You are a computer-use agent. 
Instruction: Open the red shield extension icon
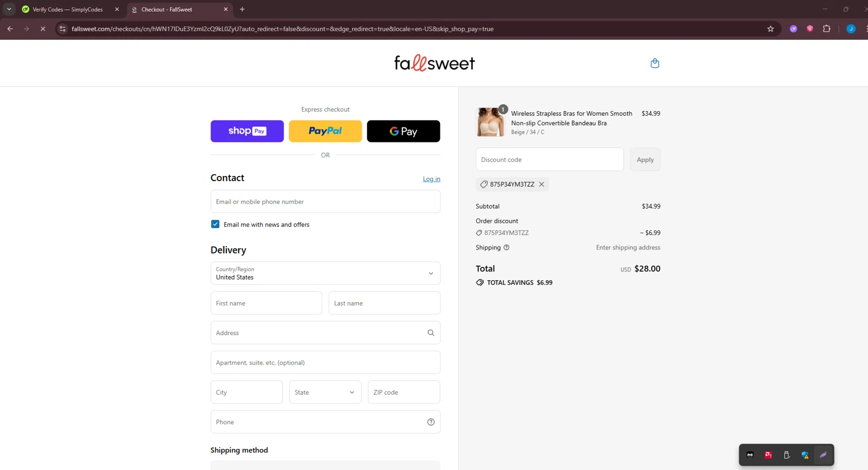pyautogui.click(x=810, y=29)
